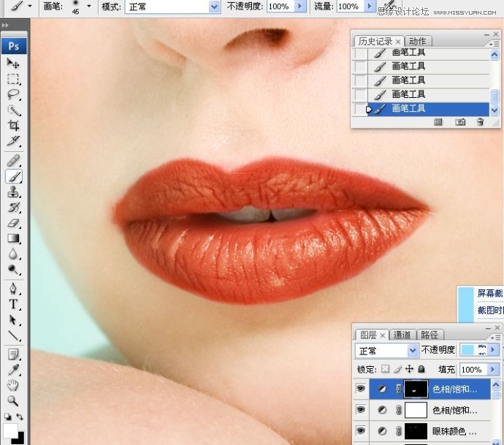
Task: Toggle lock image pixels
Action: (x=397, y=369)
